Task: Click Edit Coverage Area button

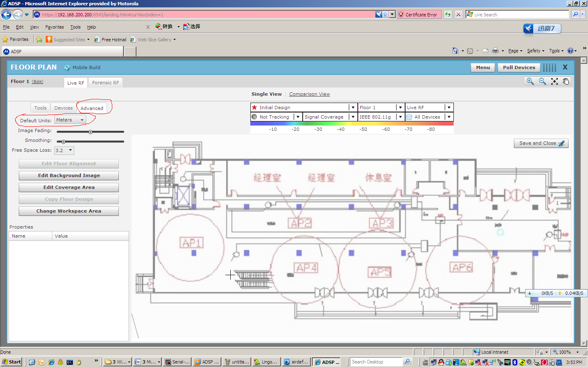Action: (x=69, y=187)
